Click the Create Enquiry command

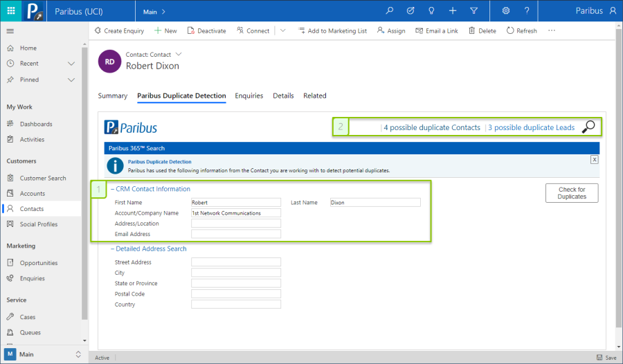[119, 30]
